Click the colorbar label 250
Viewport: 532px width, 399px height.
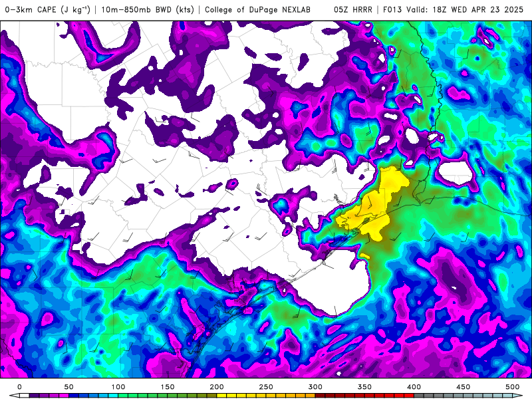(x=265, y=387)
